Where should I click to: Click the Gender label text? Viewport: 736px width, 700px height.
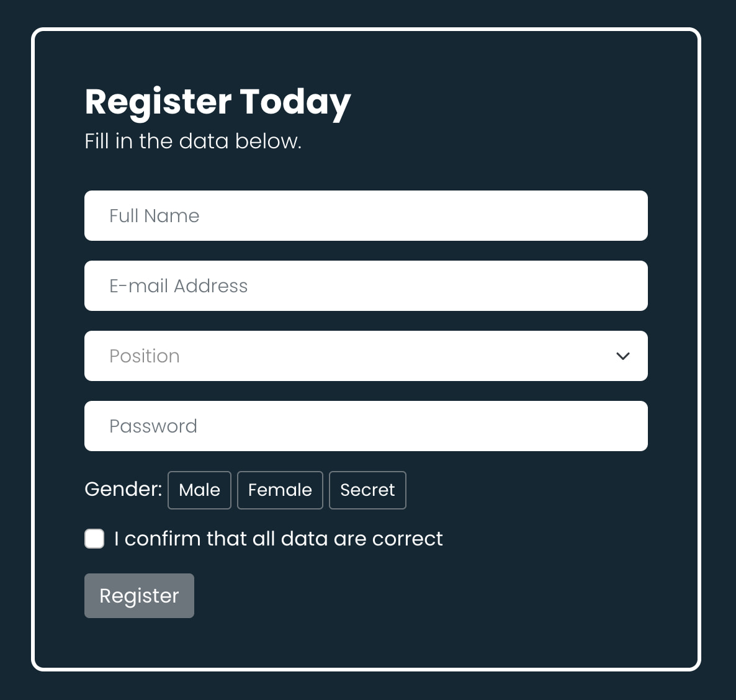(123, 490)
